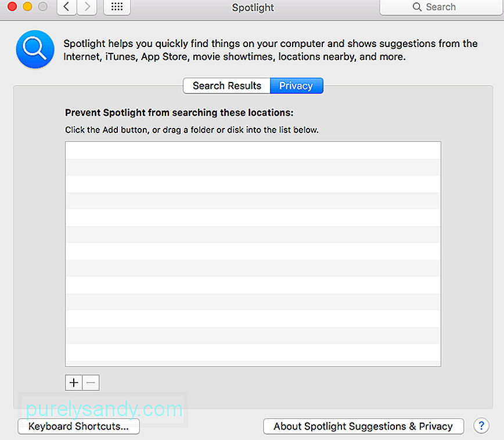Open help with question mark button

coord(481,426)
